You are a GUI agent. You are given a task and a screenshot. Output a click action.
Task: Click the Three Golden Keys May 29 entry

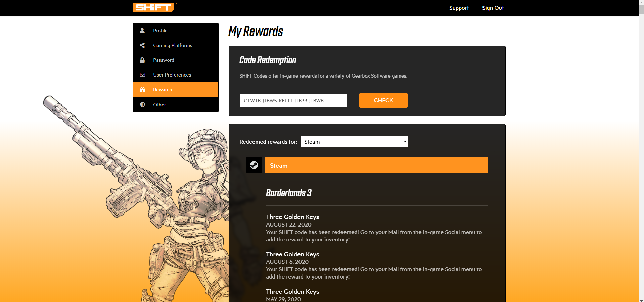tap(292, 292)
